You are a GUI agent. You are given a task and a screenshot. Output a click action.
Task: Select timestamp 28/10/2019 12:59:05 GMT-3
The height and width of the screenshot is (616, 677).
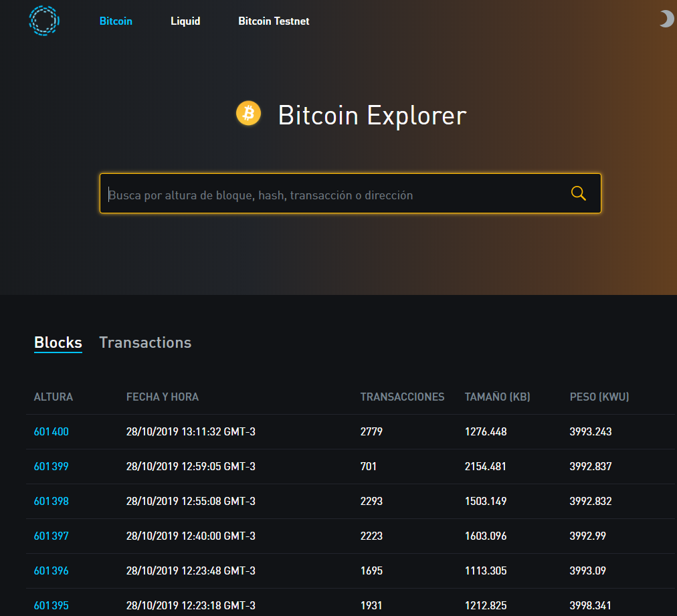tap(191, 467)
